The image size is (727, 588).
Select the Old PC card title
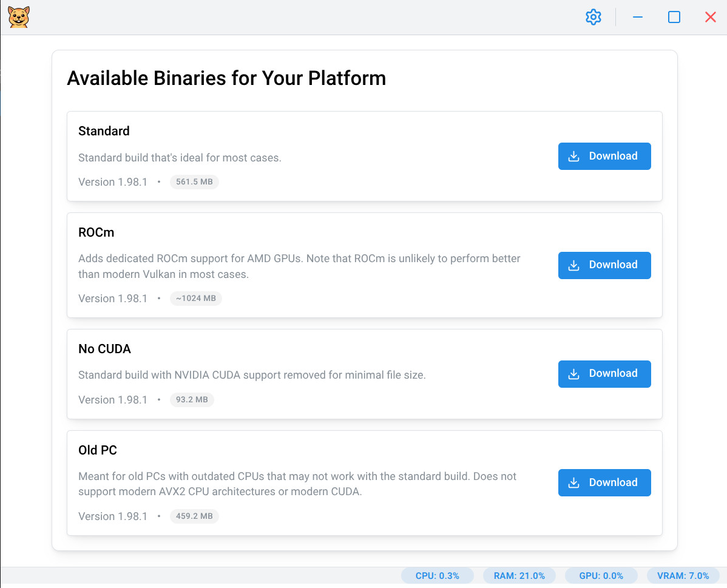tap(98, 450)
